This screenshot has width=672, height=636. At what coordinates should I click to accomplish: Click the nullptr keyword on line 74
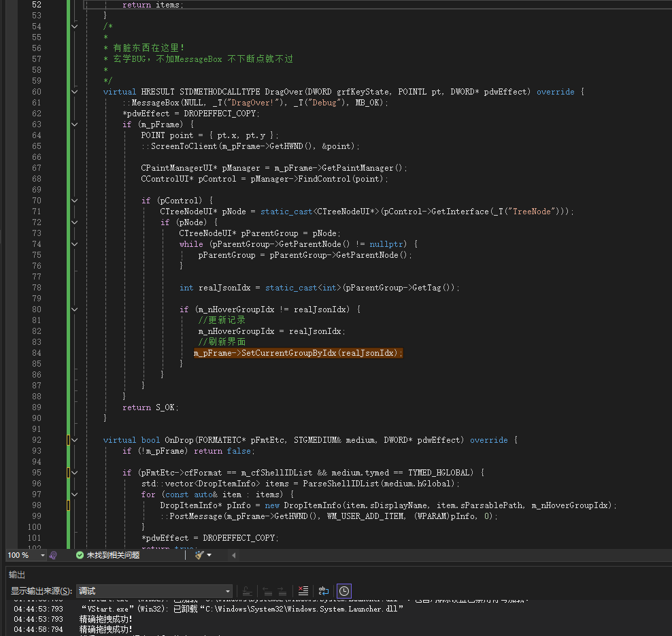(x=386, y=244)
